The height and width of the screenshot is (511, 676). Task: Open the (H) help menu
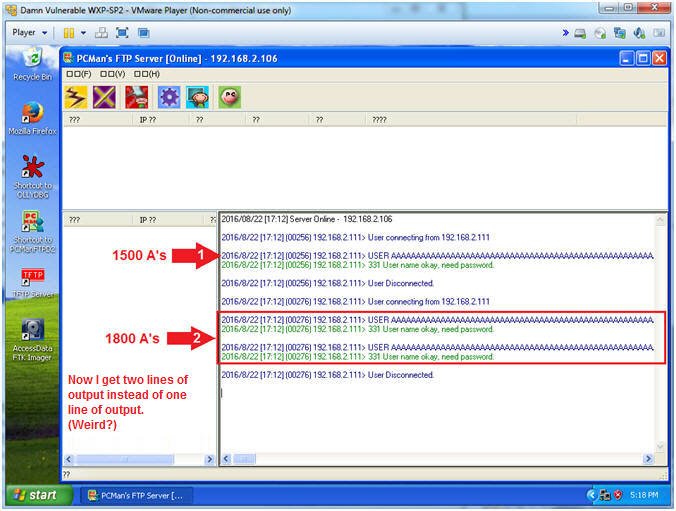point(147,74)
